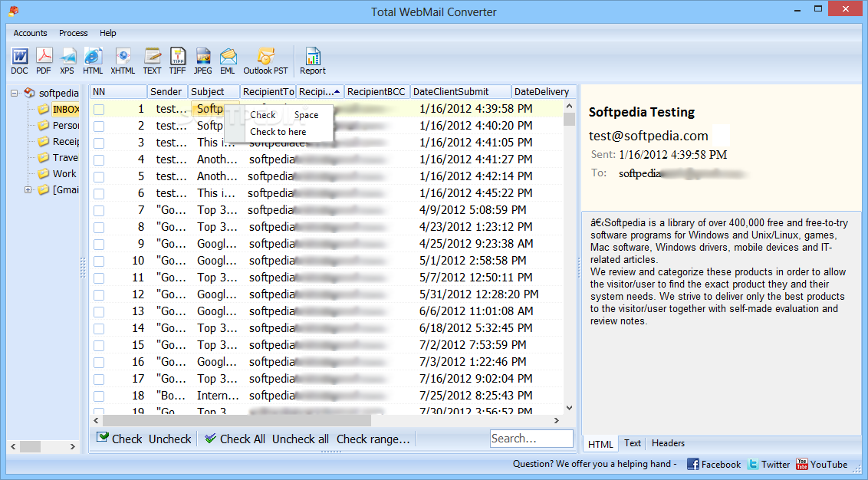Tick checkbox for message 3
Screen dimensions: 868x480
tap(99, 143)
